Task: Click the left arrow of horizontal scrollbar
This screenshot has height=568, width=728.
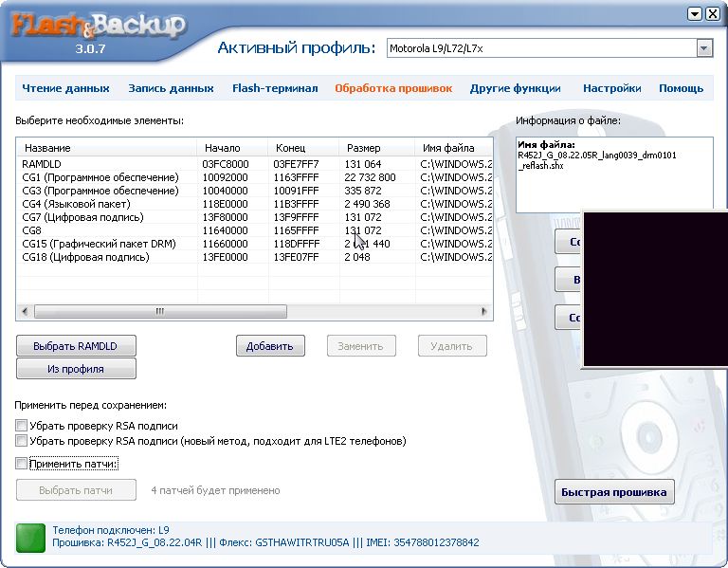Action: point(25,312)
